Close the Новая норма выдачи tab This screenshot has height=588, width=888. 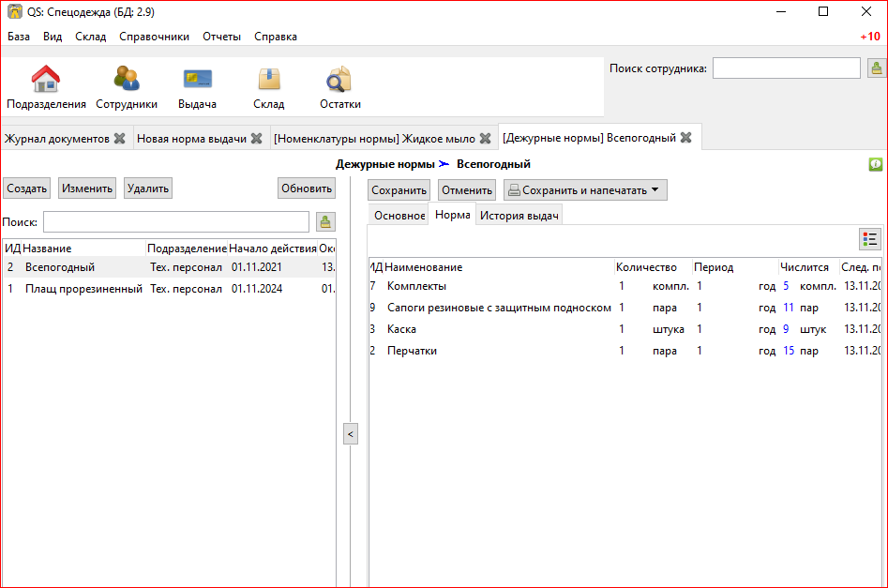pyautogui.click(x=256, y=139)
